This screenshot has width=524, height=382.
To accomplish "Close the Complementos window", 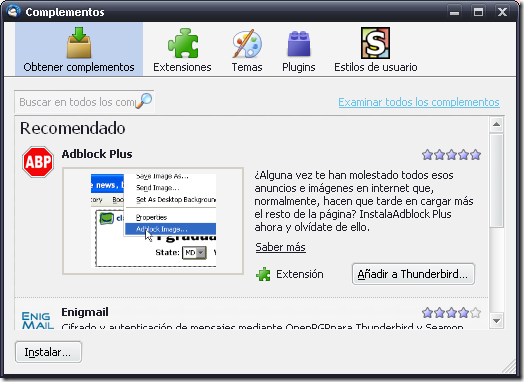I will (x=502, y=12).
